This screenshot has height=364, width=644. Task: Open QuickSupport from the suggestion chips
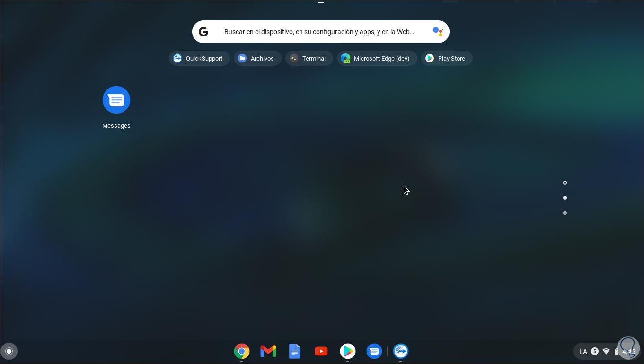199,58
